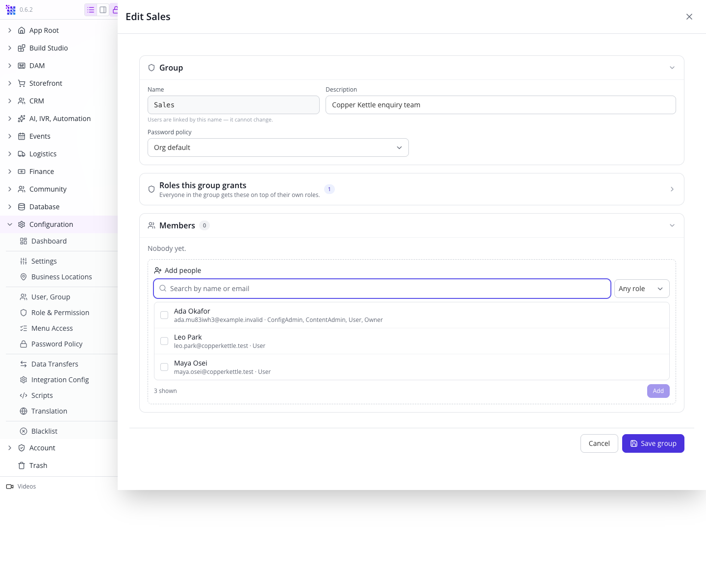706x588 pixels.
Task: Select Leo Park's checkbox
Action: coord(164,341)
